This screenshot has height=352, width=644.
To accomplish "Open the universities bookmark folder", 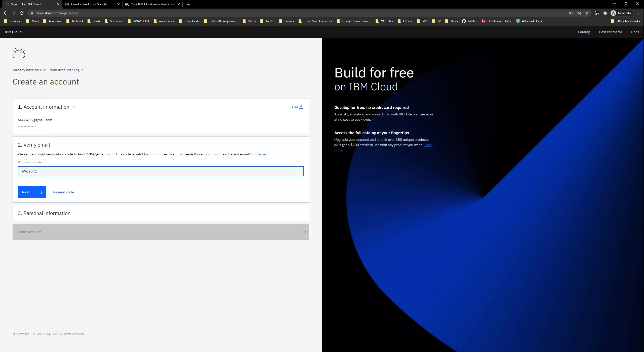I will tap(164, 21).
